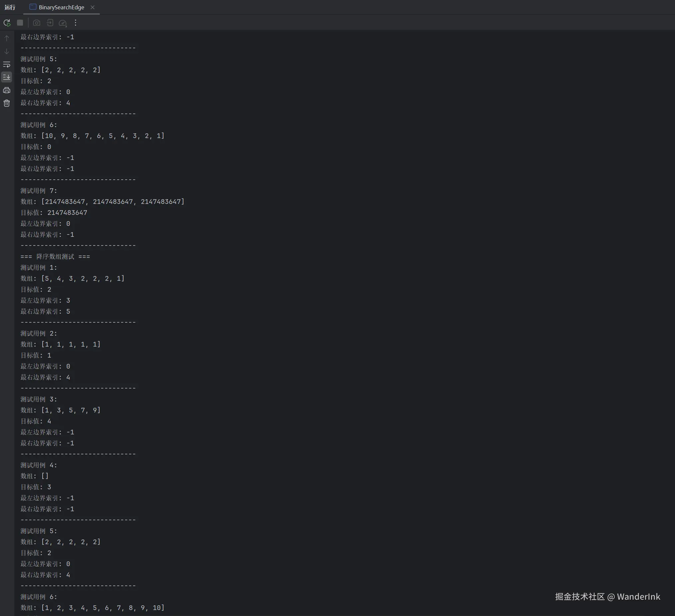The image size is (675, 616).
Task: Rerun BinarySearchEdge with the rerun icon
Action: click(x=7, y=23)
